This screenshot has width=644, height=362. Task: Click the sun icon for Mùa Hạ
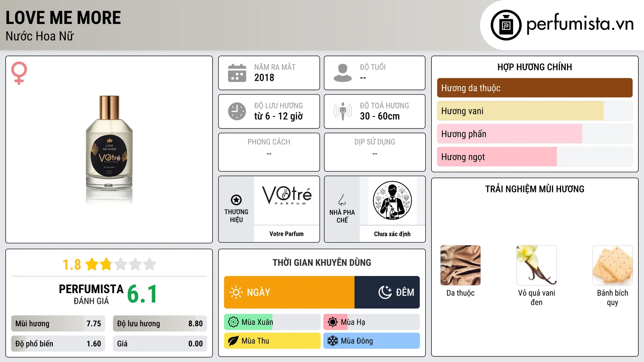(333, 322)
